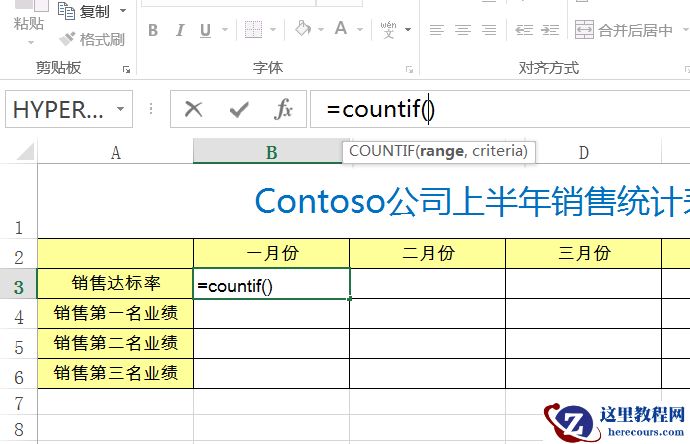Click the range argument in the tooltip

[441, 151]
